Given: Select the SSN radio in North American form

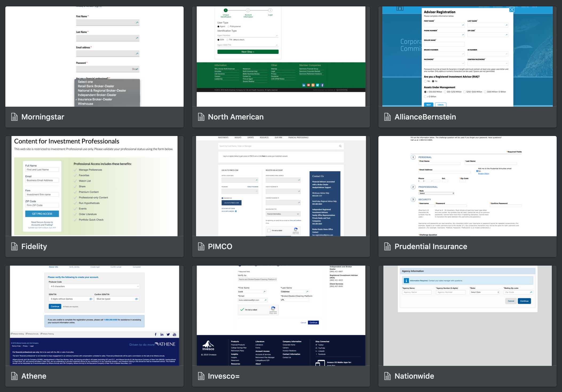Looking at the screenshot, I should [218, 40].
